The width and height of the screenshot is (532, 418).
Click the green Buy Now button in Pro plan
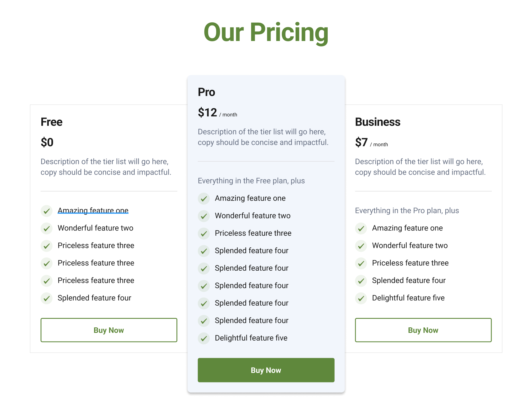pyautogui.click(x=266, y=370)
